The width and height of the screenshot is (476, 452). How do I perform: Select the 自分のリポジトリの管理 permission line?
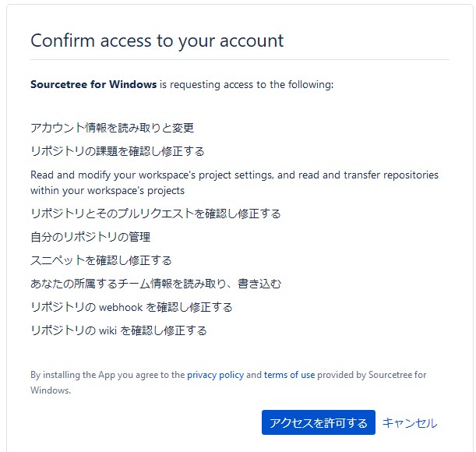pyautogui.click(x=90, y=237)
